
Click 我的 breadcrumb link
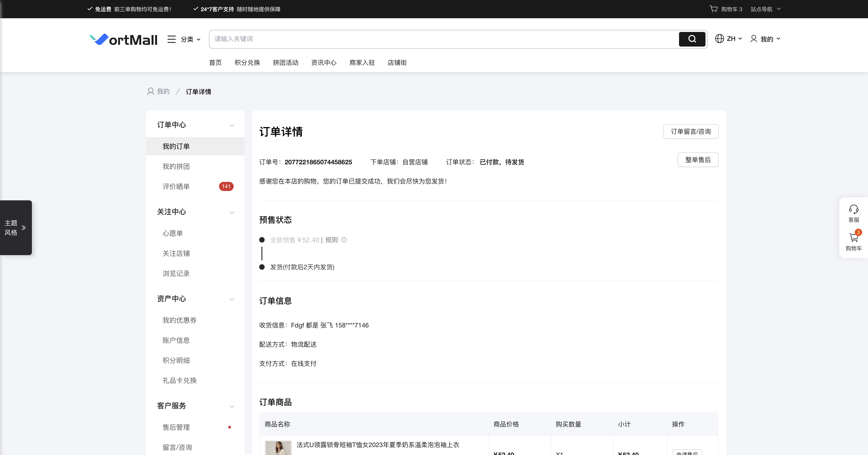163,92
